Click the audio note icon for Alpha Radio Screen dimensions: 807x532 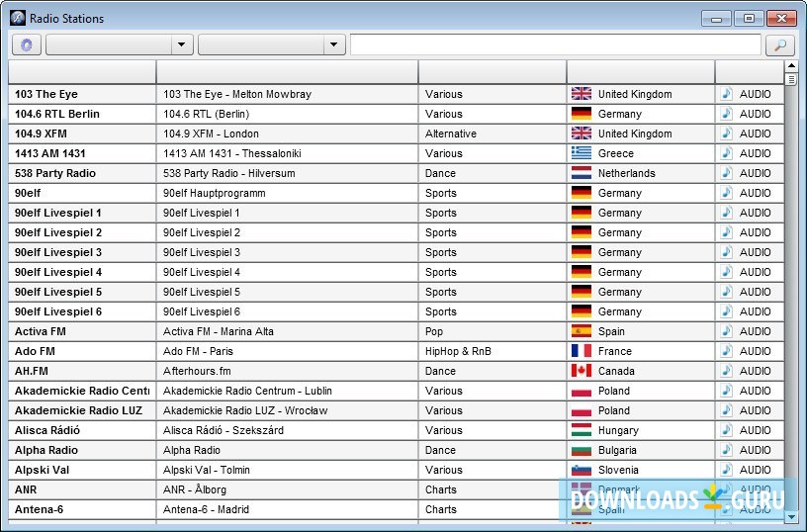pos(726,450)
